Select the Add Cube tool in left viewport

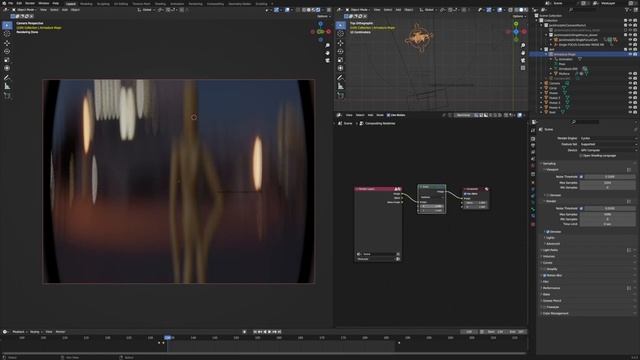(x=7, y=96)
